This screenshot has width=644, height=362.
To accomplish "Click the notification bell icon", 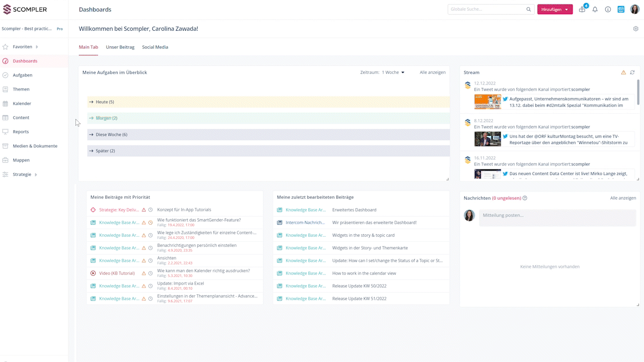I will 595,10.
